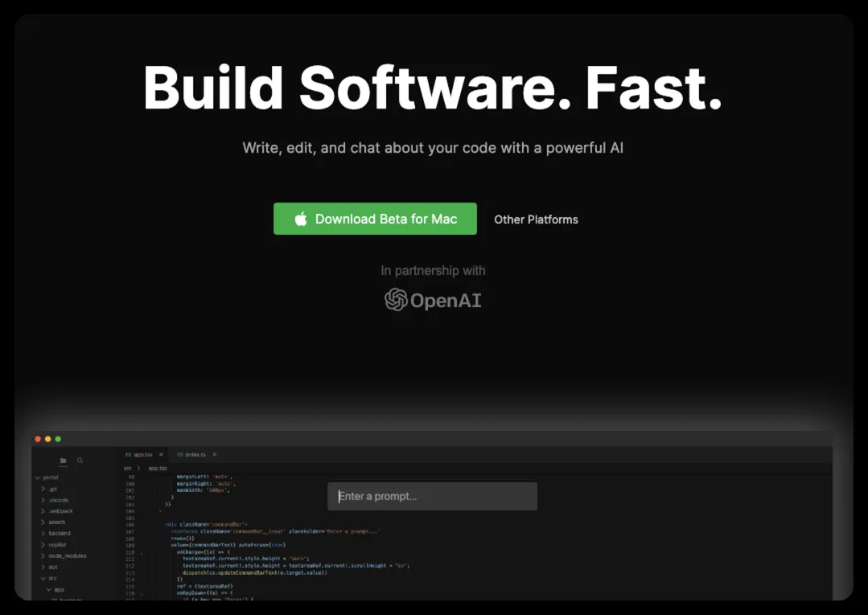Click the marginRight line of code
Screen dimensions: 868x615
206,483
